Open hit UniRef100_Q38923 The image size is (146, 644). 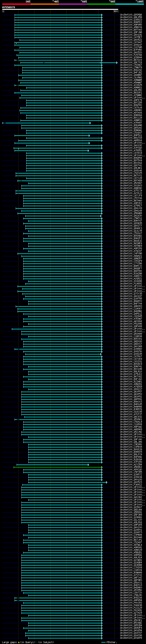click(x=131, y=20)
